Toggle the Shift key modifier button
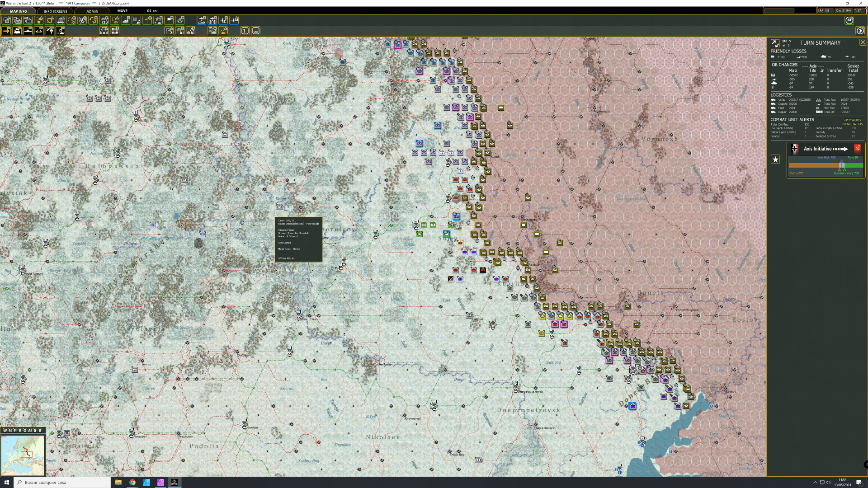The image size is (868, 488). click(245, 31)
